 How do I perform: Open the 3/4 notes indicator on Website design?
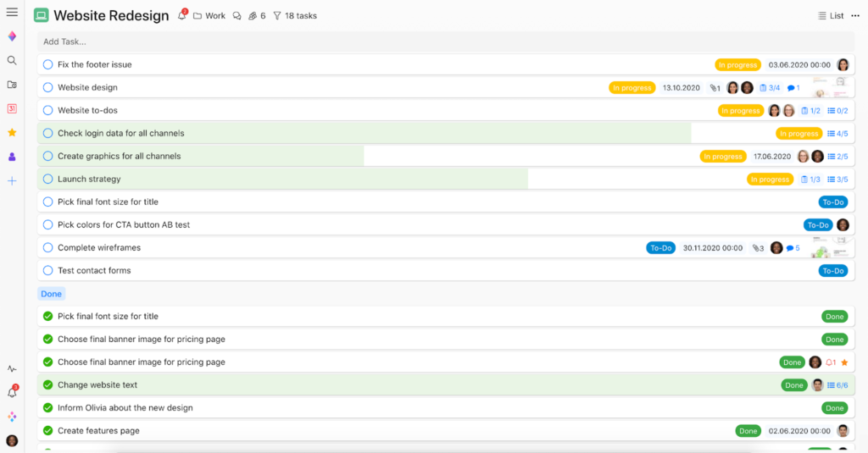coord(770,88)
